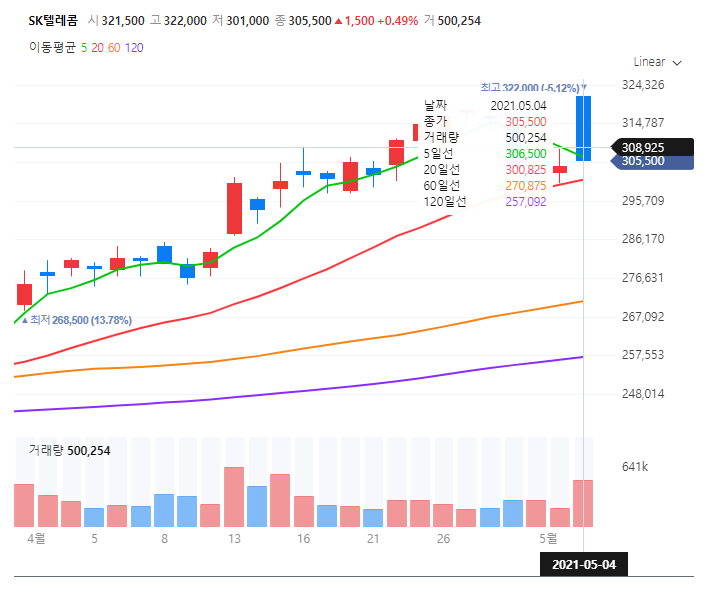707x593 pixels.
Task: Click the 21 date axis label
Action: (x=373, y=539)
